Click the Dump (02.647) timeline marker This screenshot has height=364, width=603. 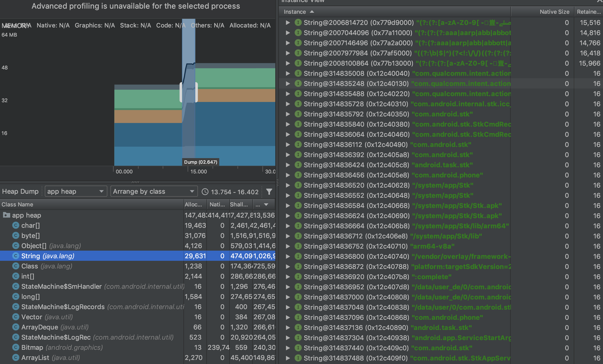[x=200, y=162]
